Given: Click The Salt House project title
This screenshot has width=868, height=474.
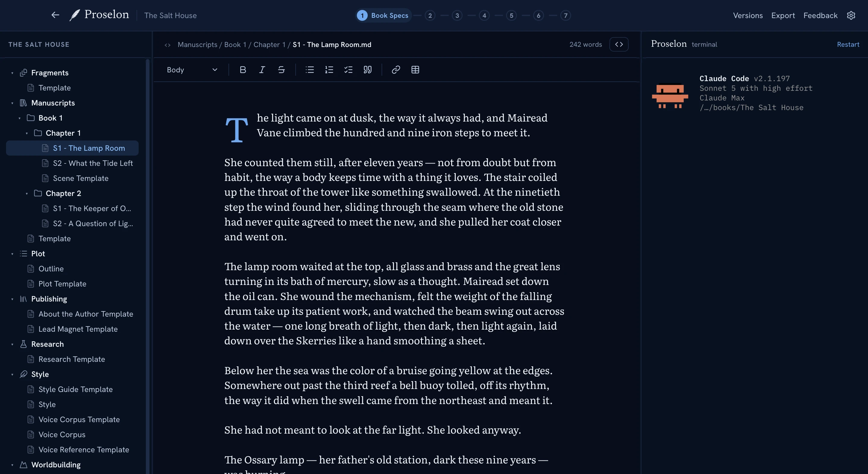Looking at the screenshot, I should [x=170, y=15].
